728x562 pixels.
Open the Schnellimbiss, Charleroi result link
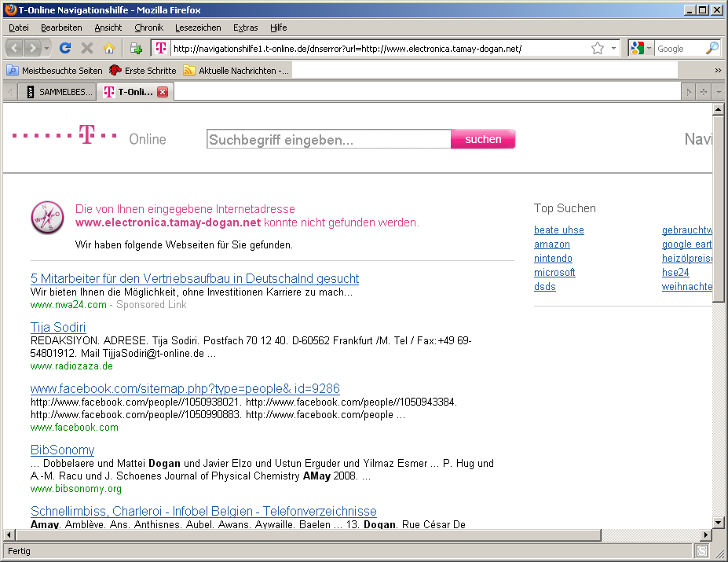point(203,512)
